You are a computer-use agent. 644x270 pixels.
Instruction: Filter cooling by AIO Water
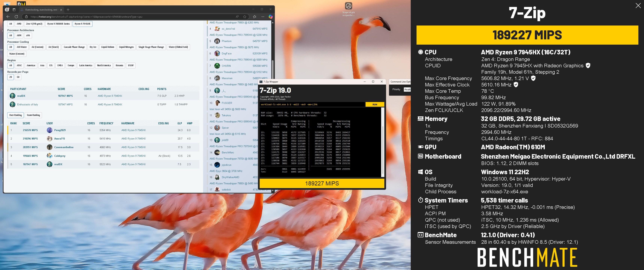click(x=22, y=47)
